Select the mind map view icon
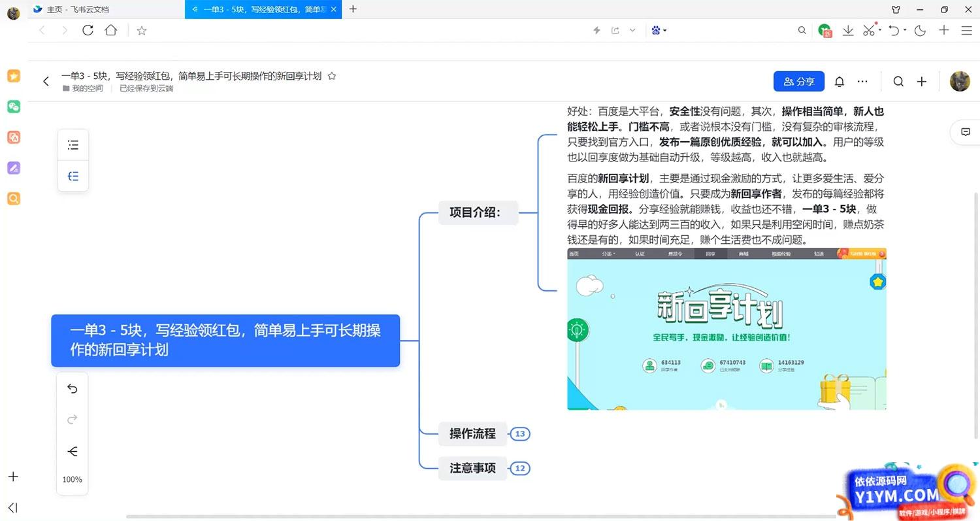Viewport: 980px width, 521px height. point(73,176)
